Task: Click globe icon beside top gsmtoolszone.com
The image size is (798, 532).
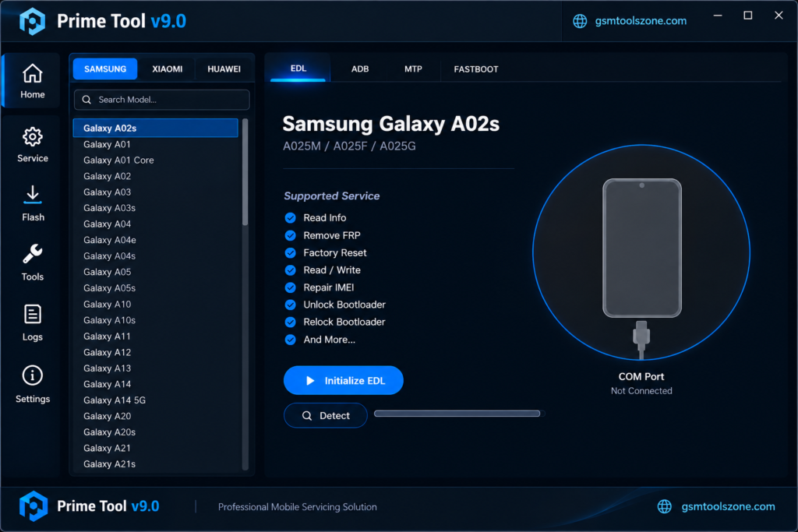Action: pos(580,21)
